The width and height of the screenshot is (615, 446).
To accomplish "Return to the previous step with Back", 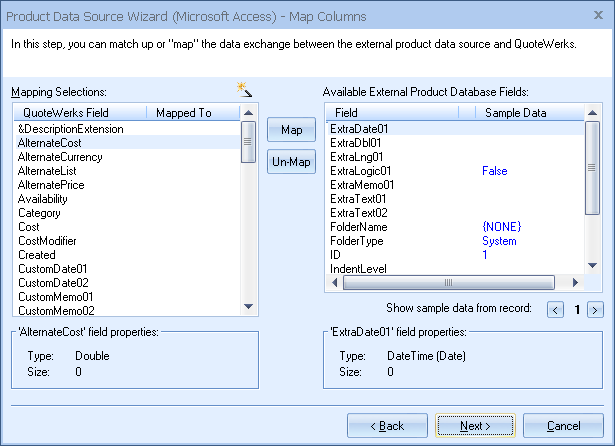I will 386,426.
